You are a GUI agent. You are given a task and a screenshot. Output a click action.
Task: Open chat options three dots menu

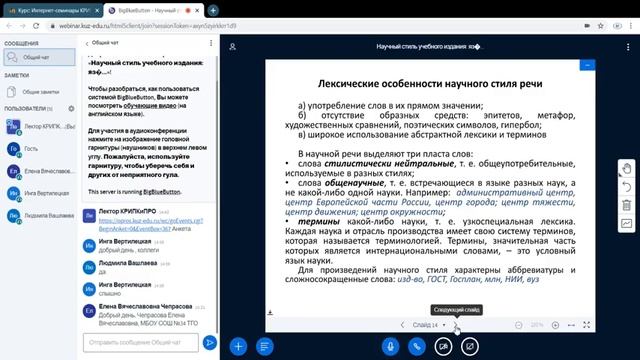point(211,43)
